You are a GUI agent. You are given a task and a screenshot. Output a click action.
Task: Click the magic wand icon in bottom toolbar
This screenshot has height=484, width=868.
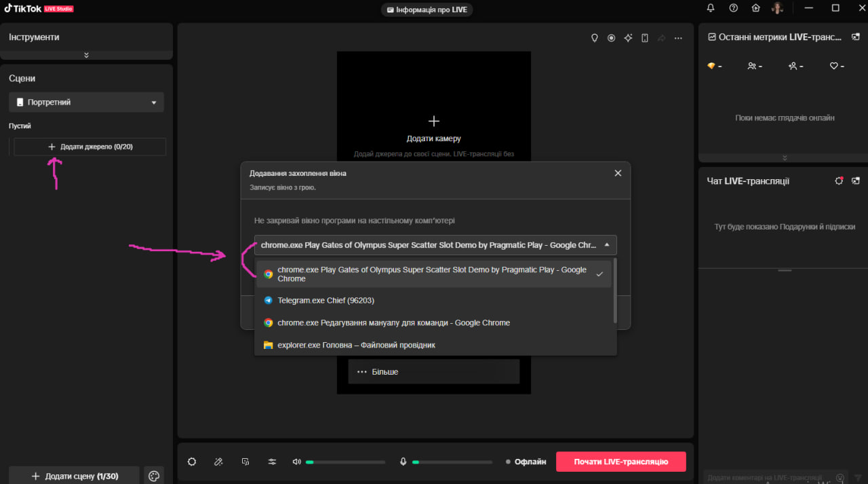pos(218,462)
